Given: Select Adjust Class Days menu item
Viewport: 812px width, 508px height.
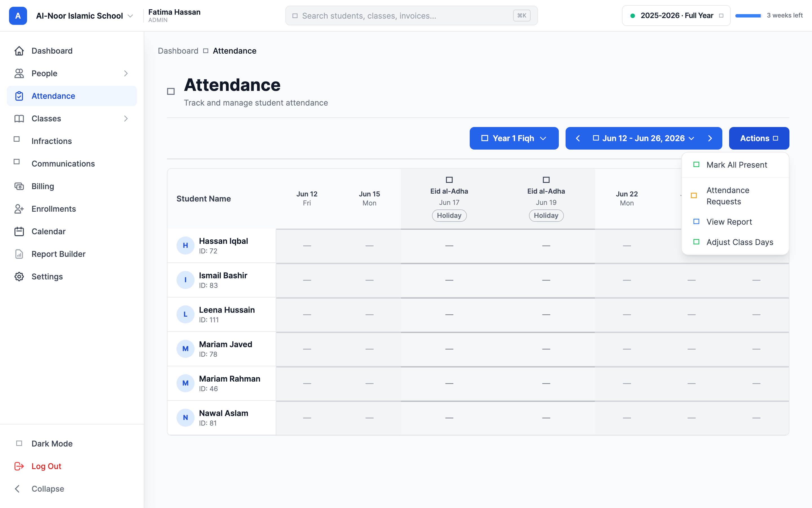Looking at the screenshot, I should (735, 242).
